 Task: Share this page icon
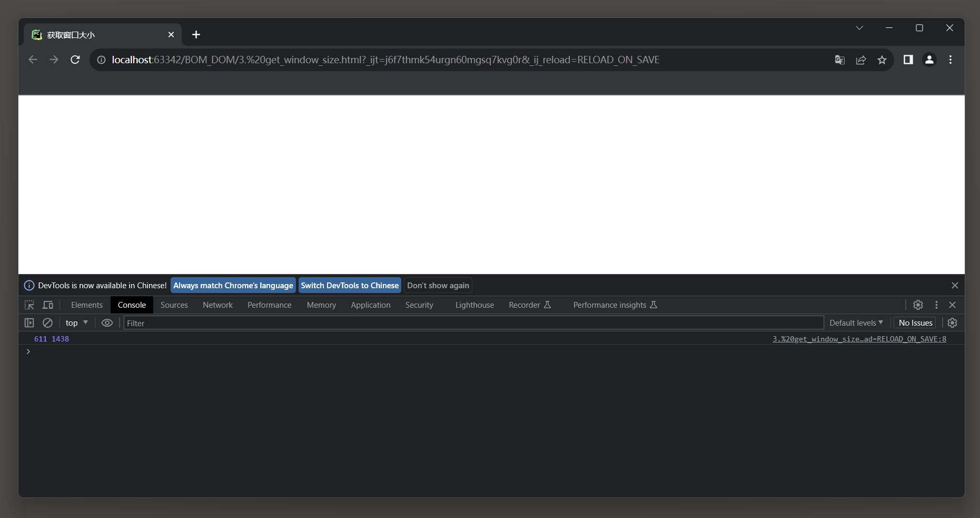pos(861,60)
